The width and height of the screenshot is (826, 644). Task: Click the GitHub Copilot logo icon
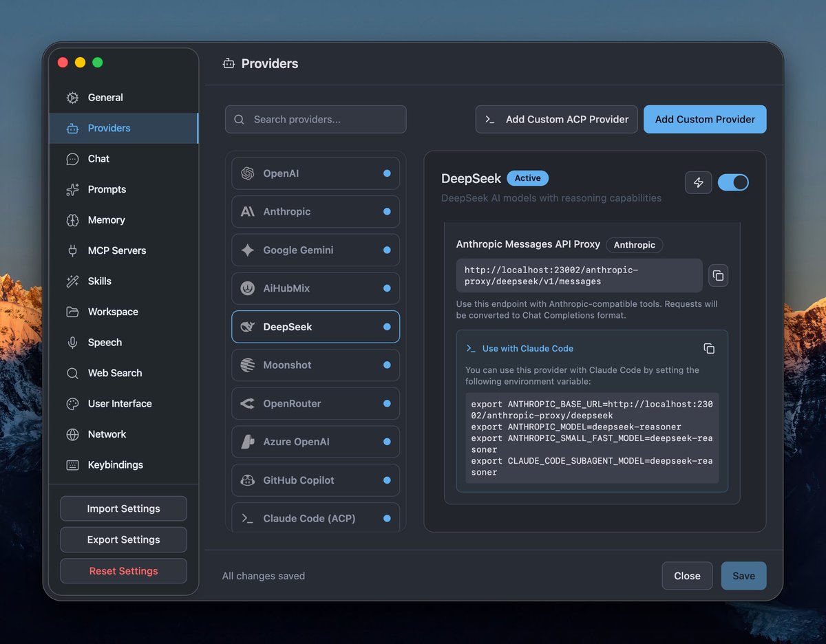[248, 480]
